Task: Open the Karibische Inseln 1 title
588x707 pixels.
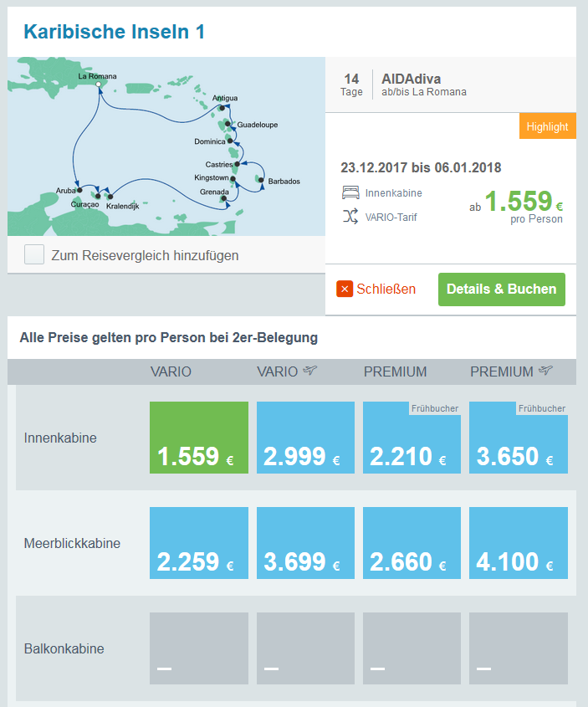Action: pyautogui.click(x=114, y=33)
